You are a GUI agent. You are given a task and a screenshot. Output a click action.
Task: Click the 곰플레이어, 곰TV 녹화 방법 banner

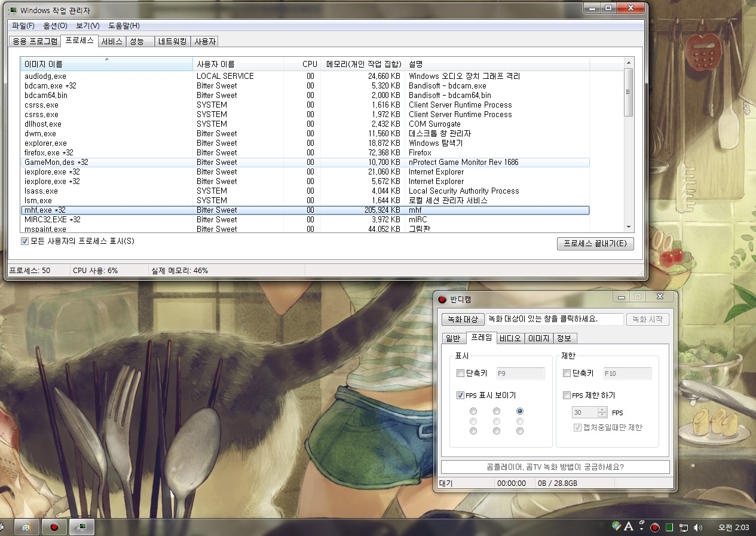click(x=555, y=467)
